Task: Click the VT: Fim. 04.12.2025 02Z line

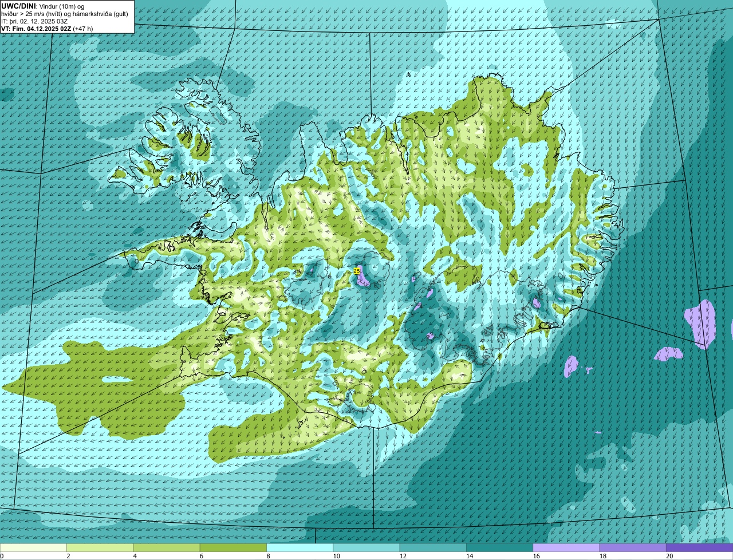Action: [47, 29]
